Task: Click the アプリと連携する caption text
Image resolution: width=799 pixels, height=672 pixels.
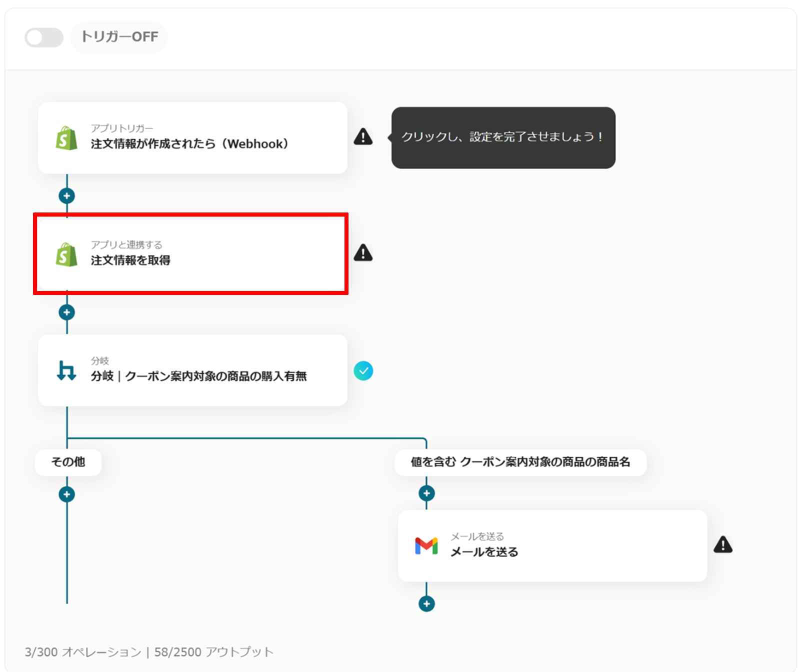Action: point(126,245)
